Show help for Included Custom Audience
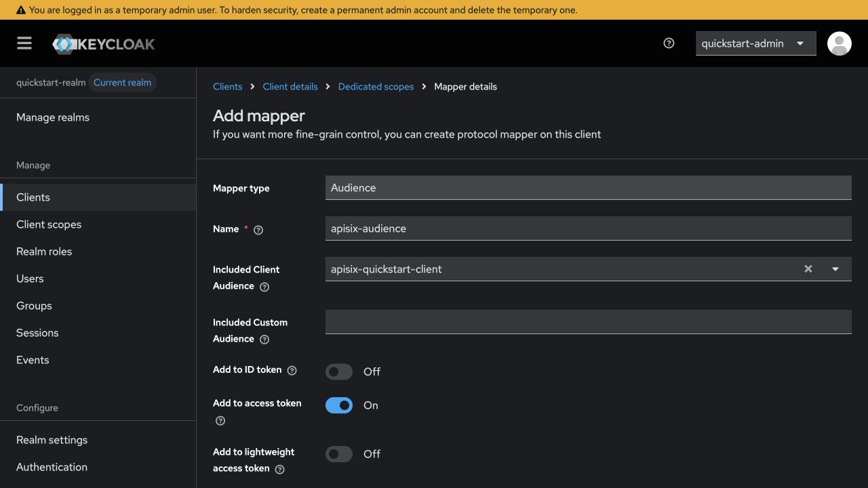The height and width of the screenshot is (488, 868). click(x=264, y=340)
